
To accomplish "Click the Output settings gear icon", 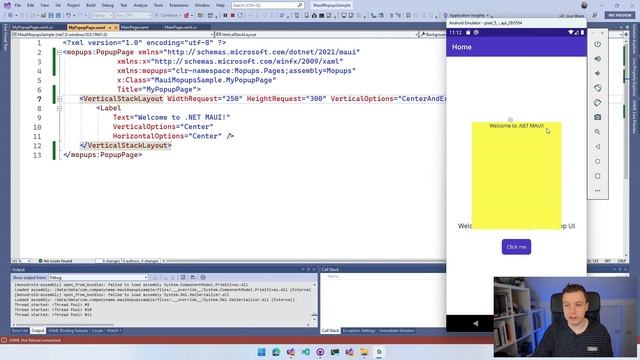I will pos(203,278).
